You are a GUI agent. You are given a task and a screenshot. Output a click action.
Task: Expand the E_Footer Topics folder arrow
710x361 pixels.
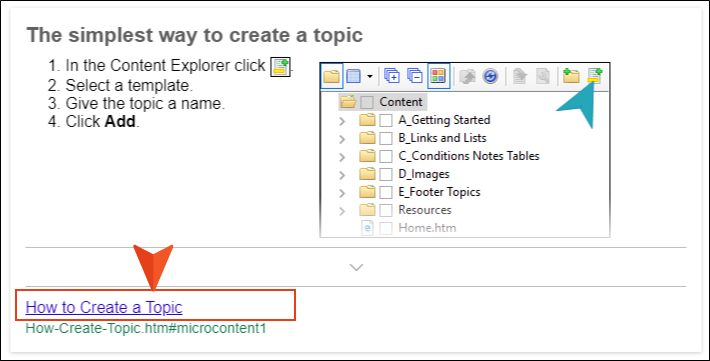coord(342,193)
